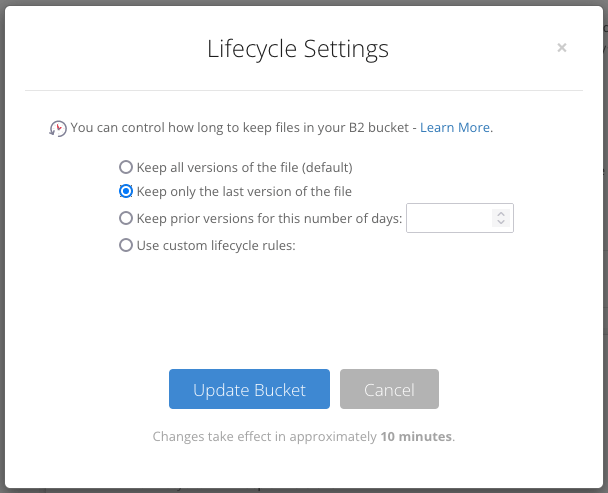Click the "Keep all versions of the file (default)" label text
The height and width of the screenshot is (493, 608).
point(244,167)
